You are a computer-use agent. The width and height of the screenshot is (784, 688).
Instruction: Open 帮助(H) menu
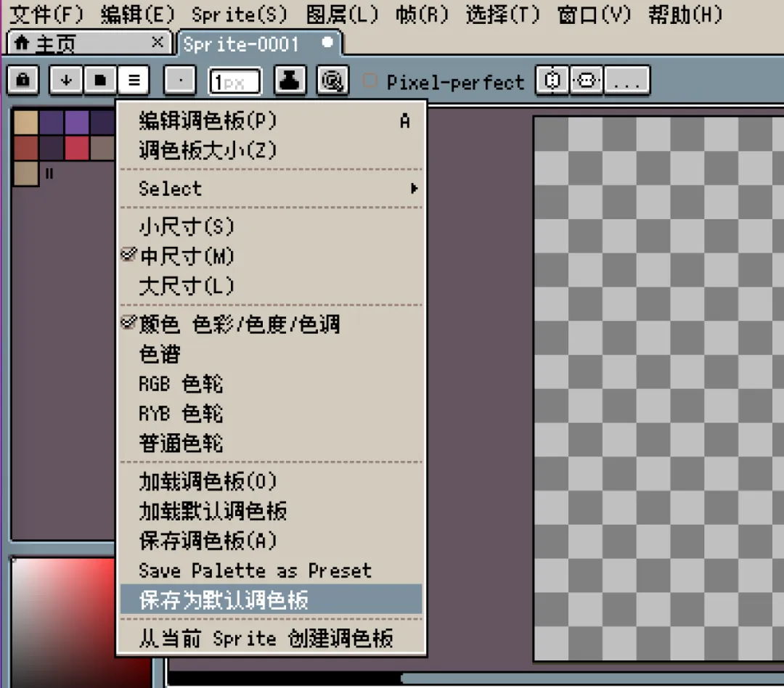point(685,14)
